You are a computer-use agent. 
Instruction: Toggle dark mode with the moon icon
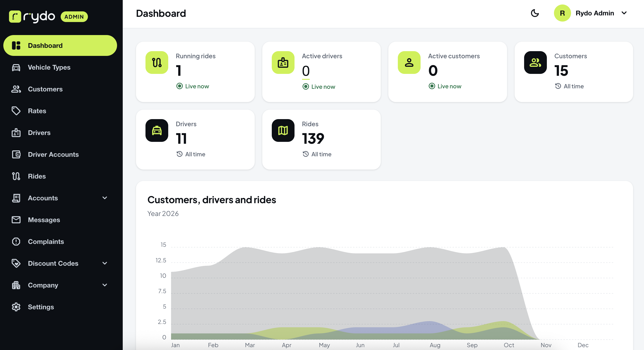pos(535,13)
